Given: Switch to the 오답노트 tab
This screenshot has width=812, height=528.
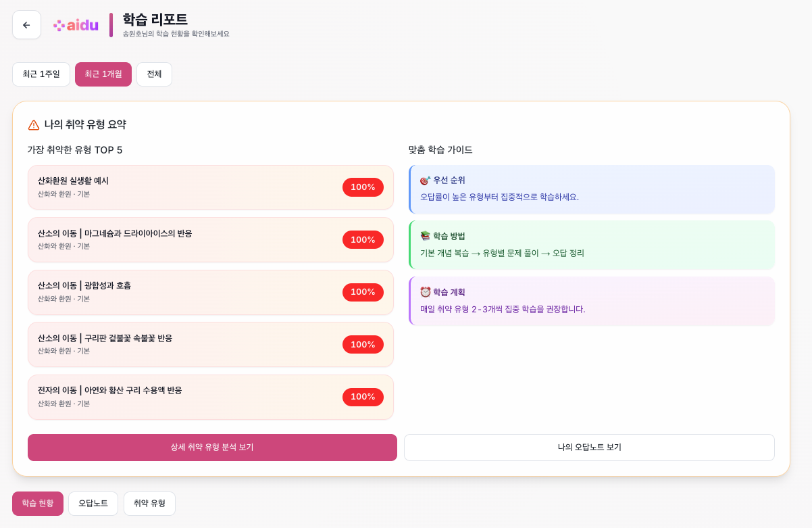Looking at the screenshot, I should coord(93,504).
